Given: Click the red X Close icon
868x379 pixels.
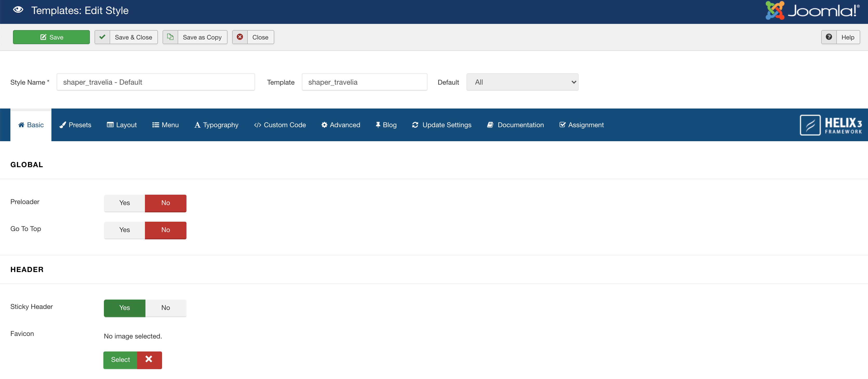Looking at the screenshot, I should [240, 37].
